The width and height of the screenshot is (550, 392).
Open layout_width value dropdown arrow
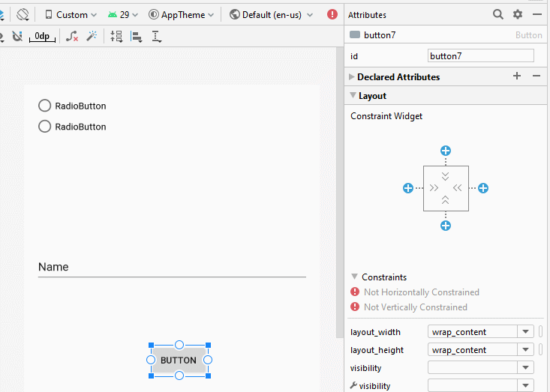coord(525,332)
